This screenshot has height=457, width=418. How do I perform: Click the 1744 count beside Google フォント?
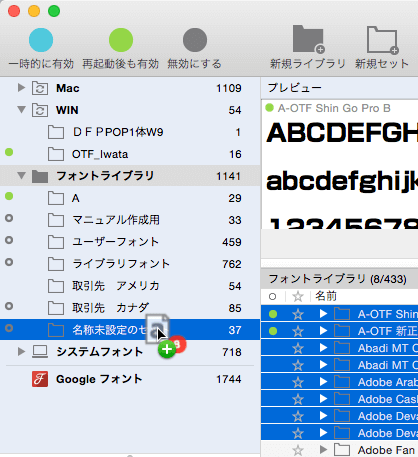coord(229,379)
